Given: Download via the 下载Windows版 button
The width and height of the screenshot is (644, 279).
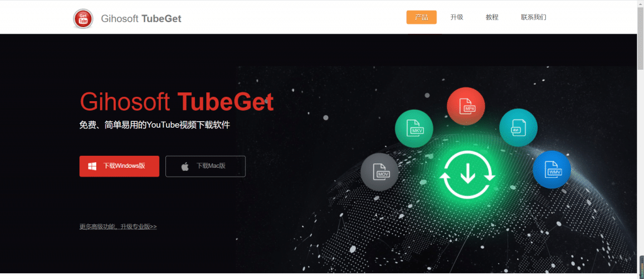Looking at the screenshot, I should click(119, 166).
